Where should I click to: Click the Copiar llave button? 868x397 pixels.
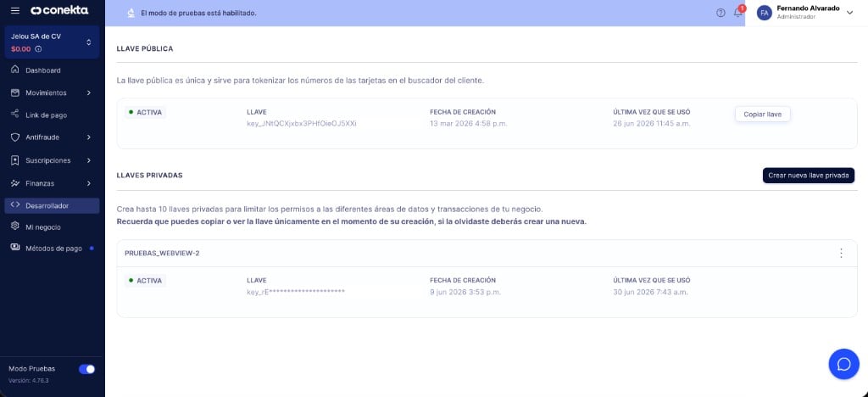(x=762, y=114)
